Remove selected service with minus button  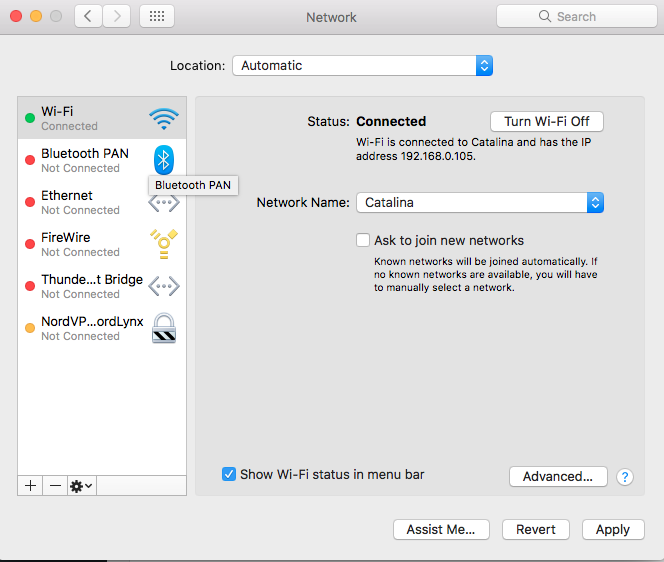point(55,485)
